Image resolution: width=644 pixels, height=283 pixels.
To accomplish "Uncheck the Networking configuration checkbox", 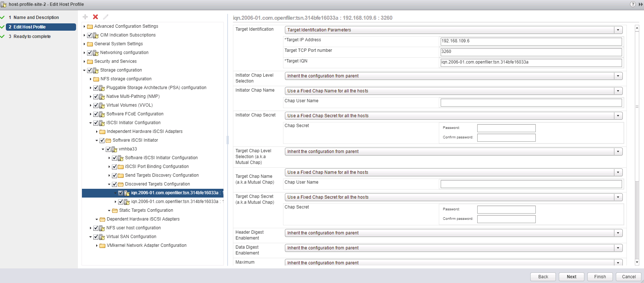I will click(90, 53).
